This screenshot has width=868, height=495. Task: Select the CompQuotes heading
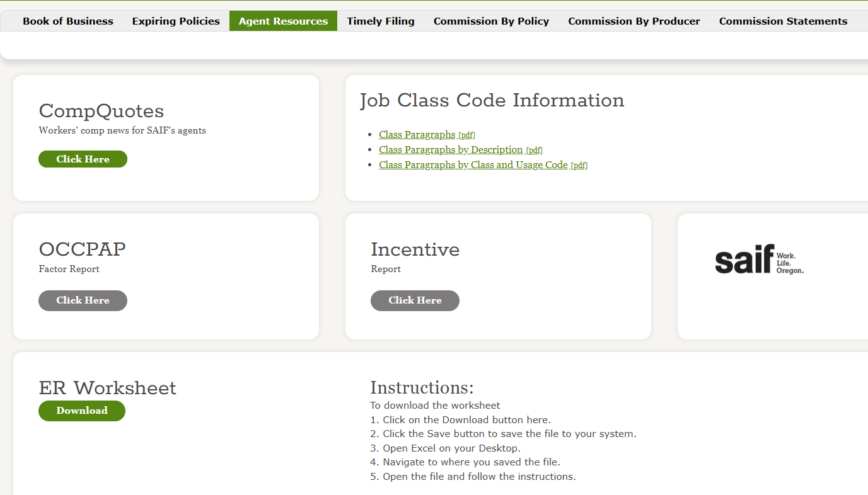point(101,111)
